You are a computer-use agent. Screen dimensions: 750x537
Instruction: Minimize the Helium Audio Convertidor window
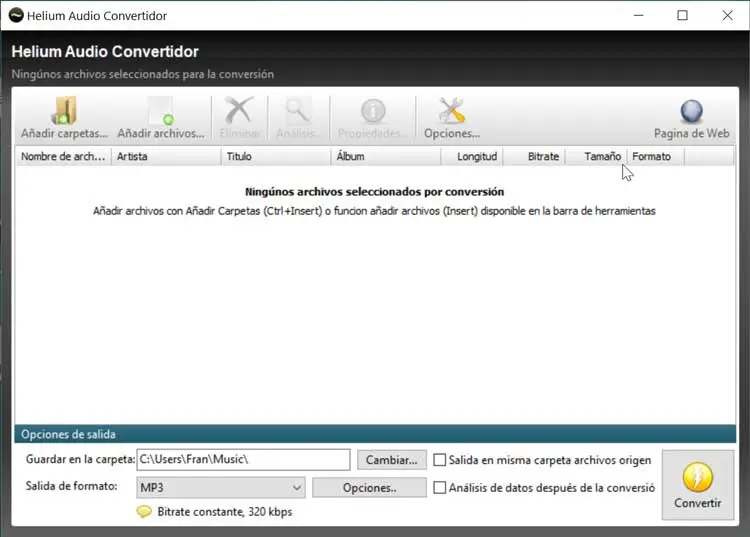point(639,15)
